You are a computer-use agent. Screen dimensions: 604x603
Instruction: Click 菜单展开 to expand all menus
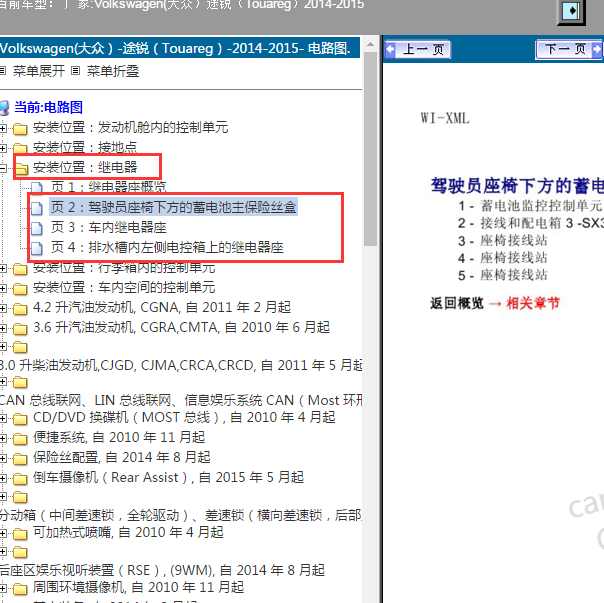coord(39,71)
